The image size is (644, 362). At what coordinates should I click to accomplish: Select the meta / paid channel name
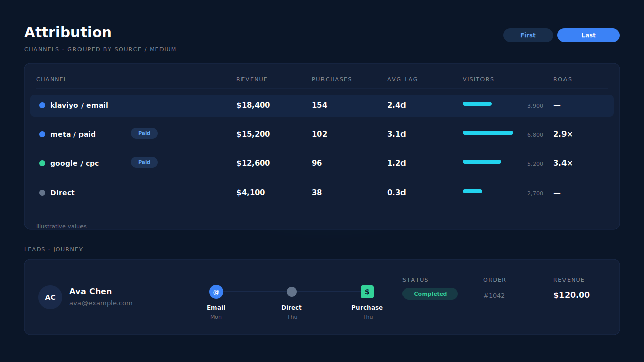[x=73, y=134]
